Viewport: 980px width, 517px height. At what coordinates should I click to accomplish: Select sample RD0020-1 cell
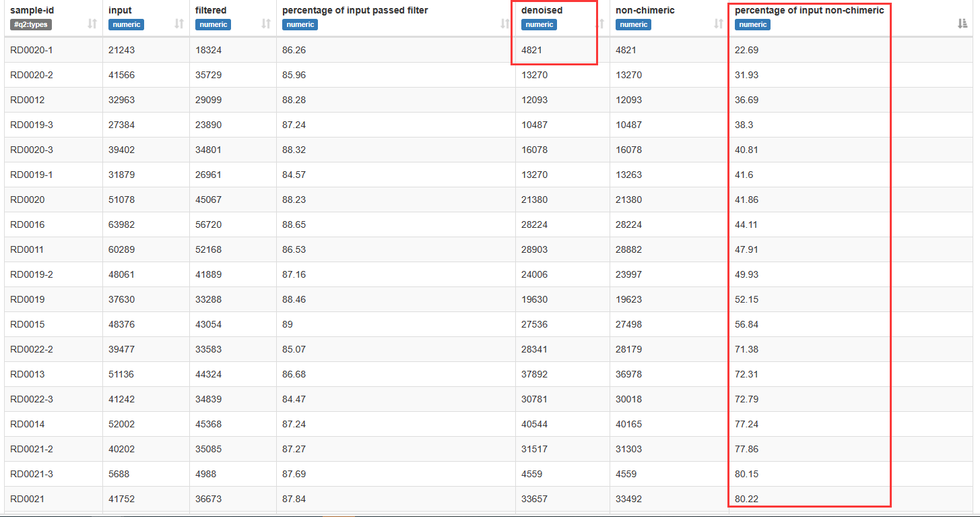(32, 50)
